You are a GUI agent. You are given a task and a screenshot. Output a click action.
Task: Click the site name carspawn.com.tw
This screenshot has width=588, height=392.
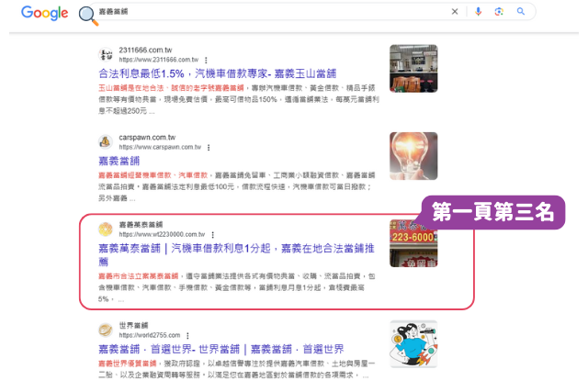(x=147, y=138)
